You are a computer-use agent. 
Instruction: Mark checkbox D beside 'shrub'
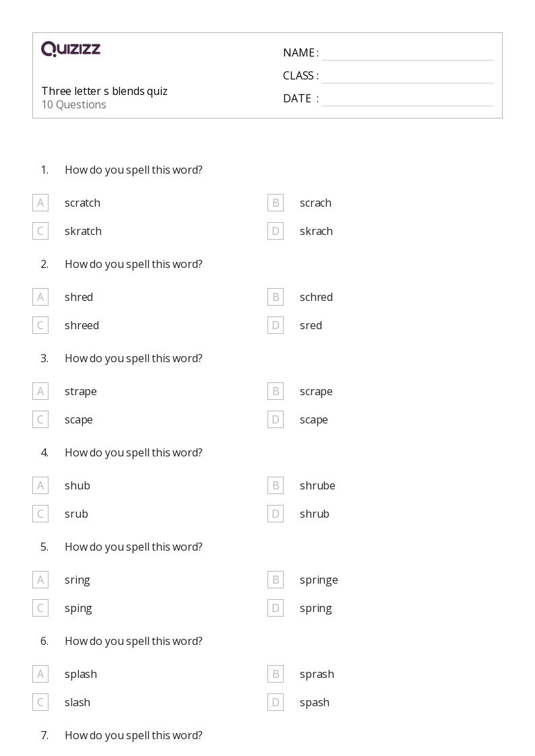point(276,514)
